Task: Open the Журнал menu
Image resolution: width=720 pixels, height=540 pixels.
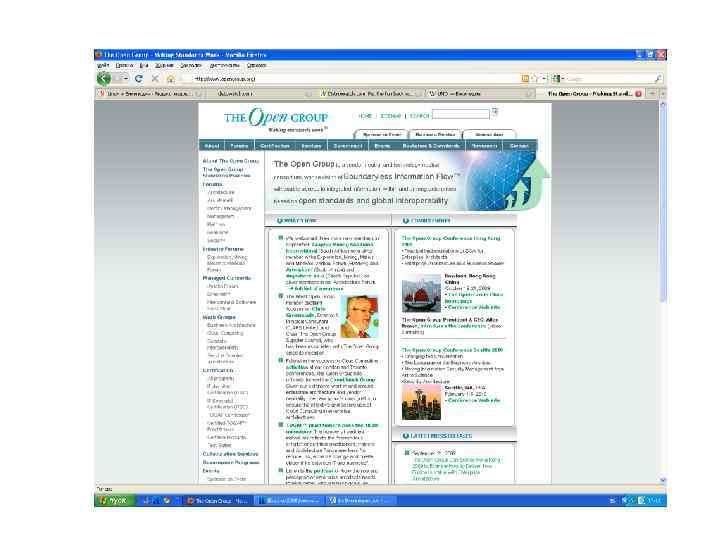Action: tap(164, 65)
